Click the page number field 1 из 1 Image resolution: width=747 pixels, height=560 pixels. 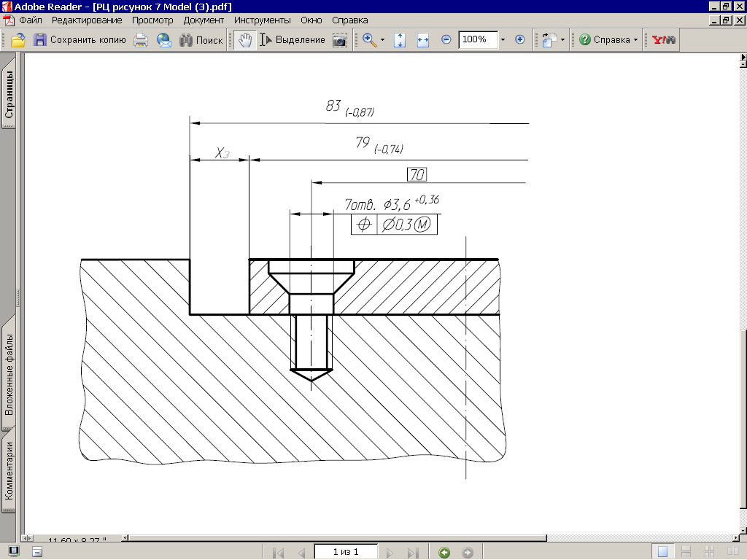(346, 552)
